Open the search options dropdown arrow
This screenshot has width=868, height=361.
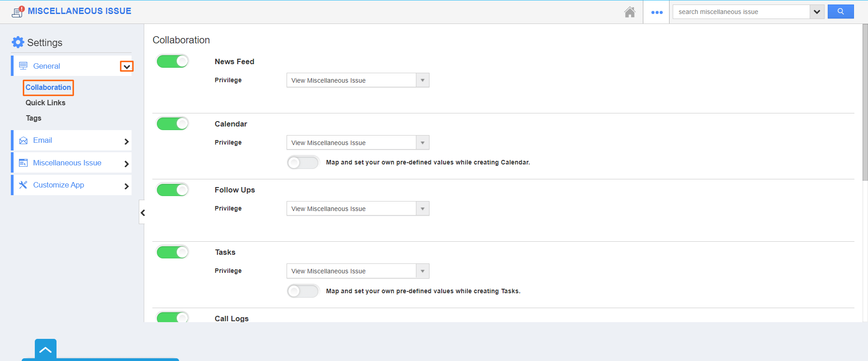pyautogui.click(x=816, y=12)
